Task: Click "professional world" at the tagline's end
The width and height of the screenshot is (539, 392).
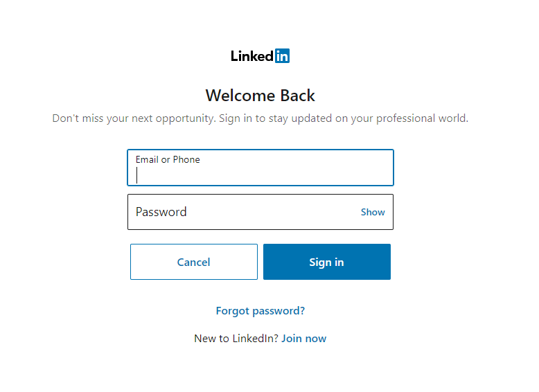Action: [422, 118]
